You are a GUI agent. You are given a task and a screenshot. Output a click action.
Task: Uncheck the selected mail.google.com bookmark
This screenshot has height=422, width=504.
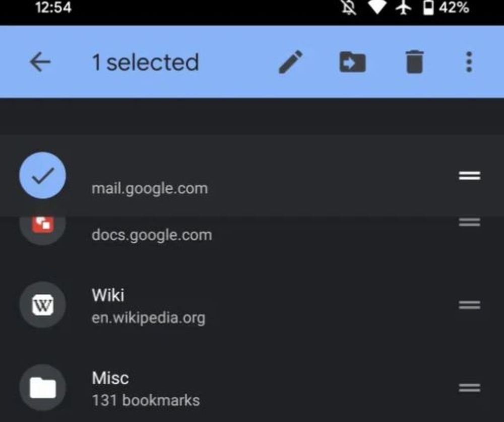(42, 175)
